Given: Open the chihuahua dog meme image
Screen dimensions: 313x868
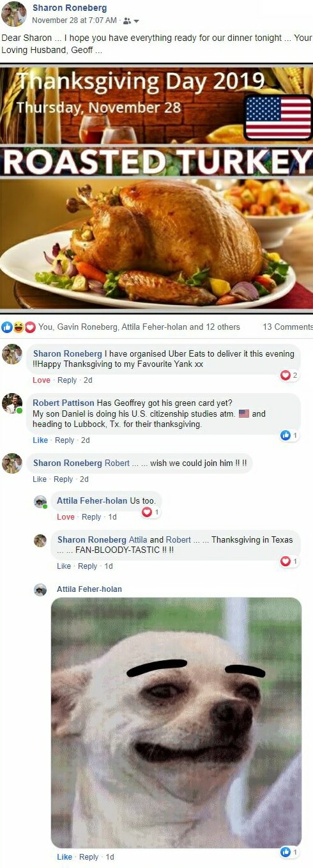Looking at the screenshot, I should pos(176,722).
